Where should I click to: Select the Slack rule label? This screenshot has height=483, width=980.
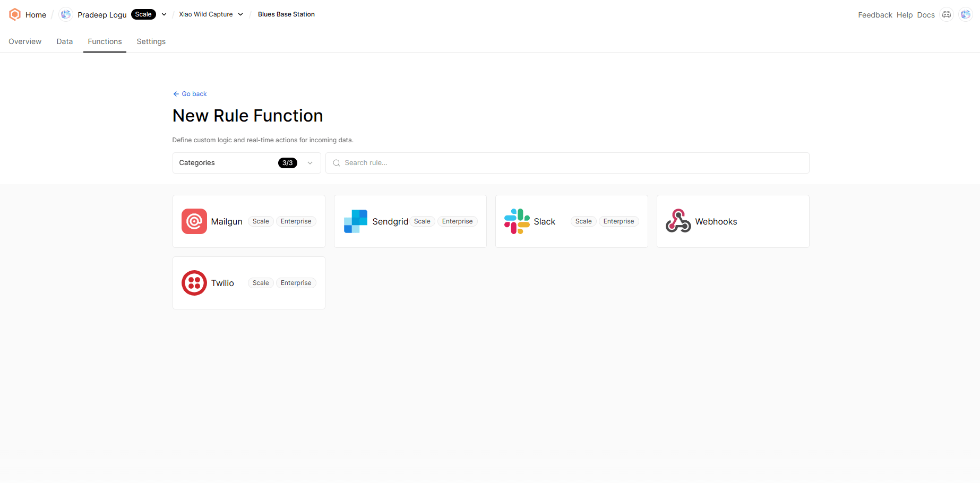tap(545, 221)
